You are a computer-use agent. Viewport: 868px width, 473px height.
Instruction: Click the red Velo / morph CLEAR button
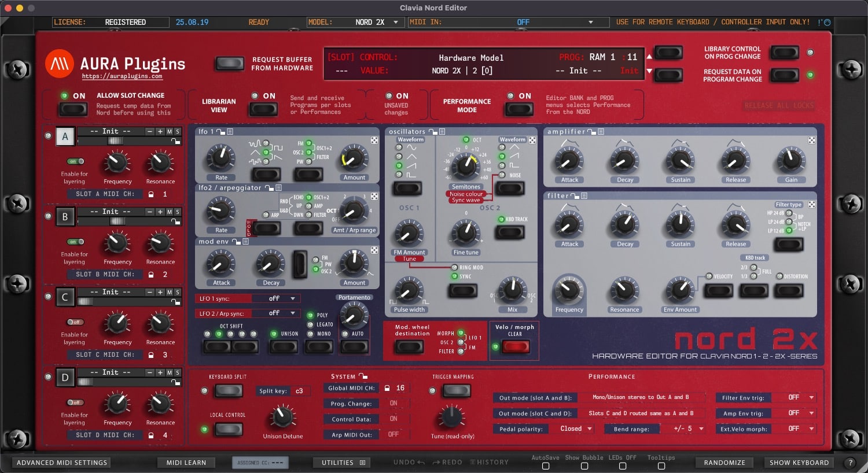(516, 346)
